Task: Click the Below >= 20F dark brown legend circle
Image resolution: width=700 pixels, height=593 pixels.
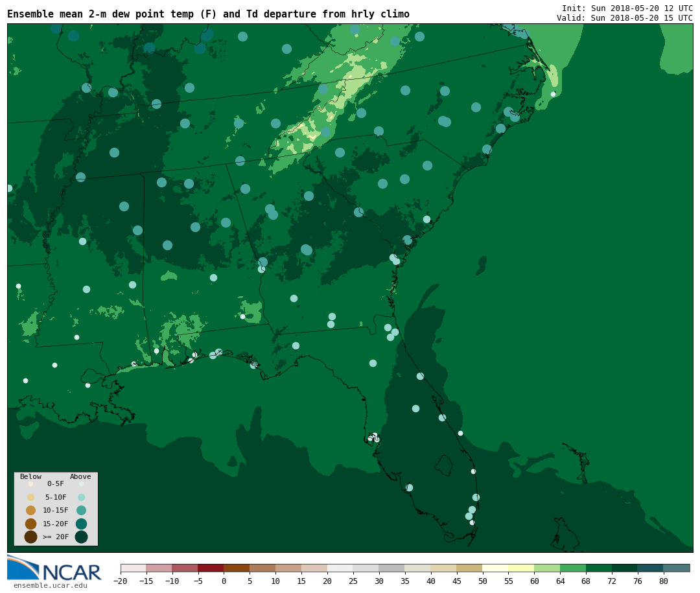Action: pyautogui.click(x=31, y=537)
